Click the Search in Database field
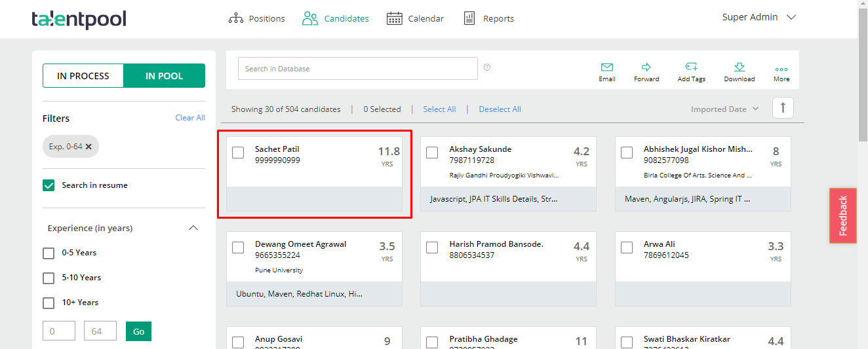Screen dimensions: 868x349 [358, 69]
